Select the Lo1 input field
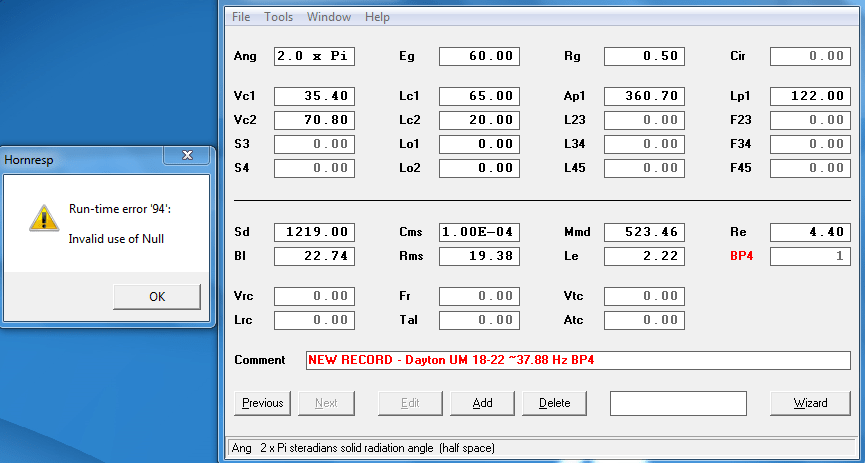 [x=479, y=145]
